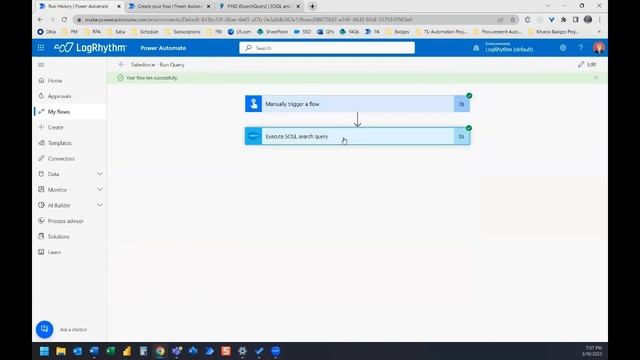Viewport: 640px width, 360px height.
Task: Expand Manually trigger a flow step
Action: [357, 104]
